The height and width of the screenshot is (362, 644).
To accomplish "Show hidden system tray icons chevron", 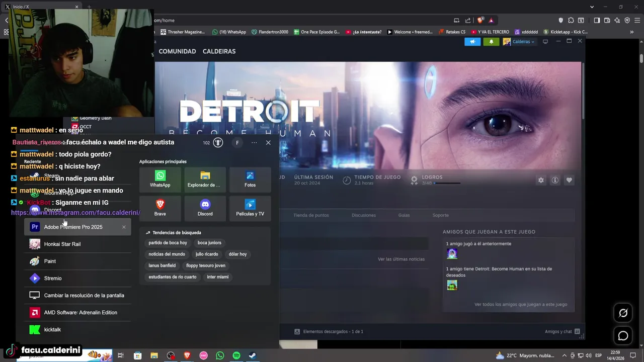I will point(565,355).
